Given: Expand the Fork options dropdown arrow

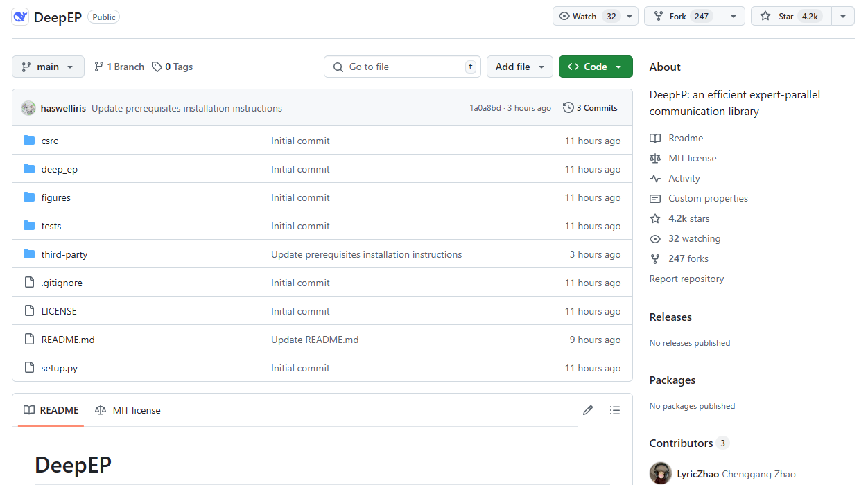Looking at the screenshot, I should [x=734, y=16].
